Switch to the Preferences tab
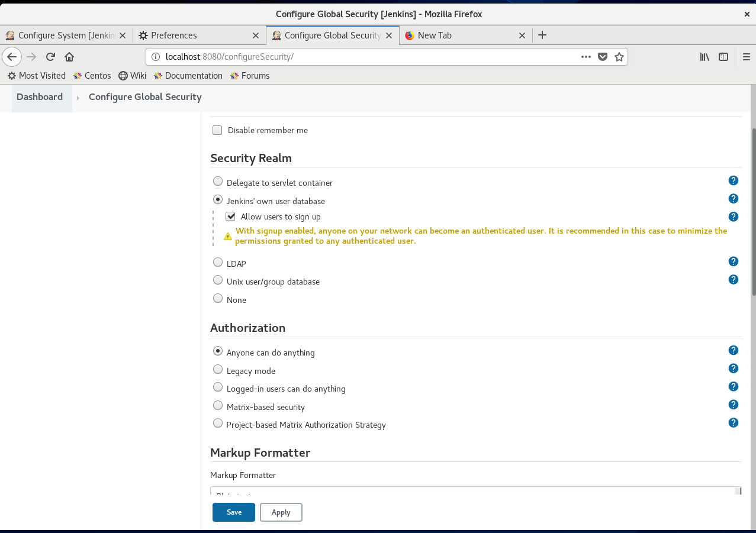Image resolution: width=756 pixels, height=533 pixels. click(x=200, y=35)
